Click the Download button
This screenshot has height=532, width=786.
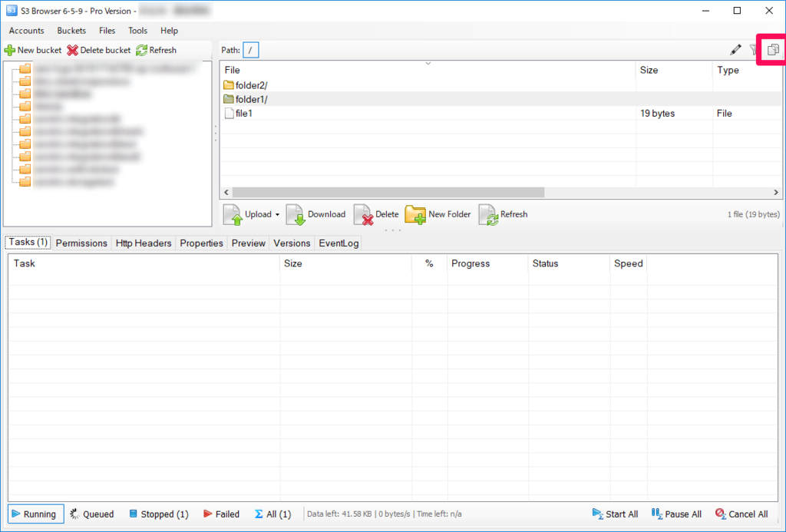click(x=315, y=215)
